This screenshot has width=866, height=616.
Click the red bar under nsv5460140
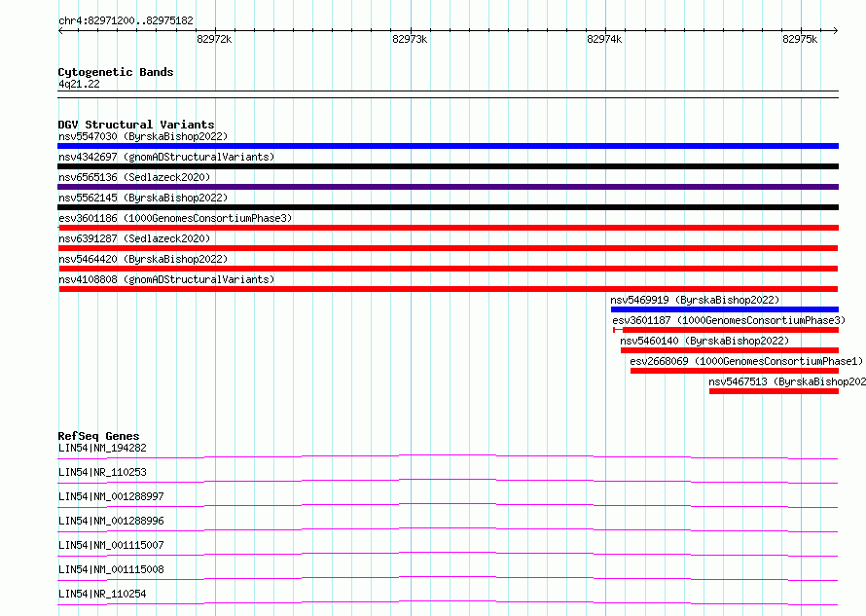pos(730,350)
